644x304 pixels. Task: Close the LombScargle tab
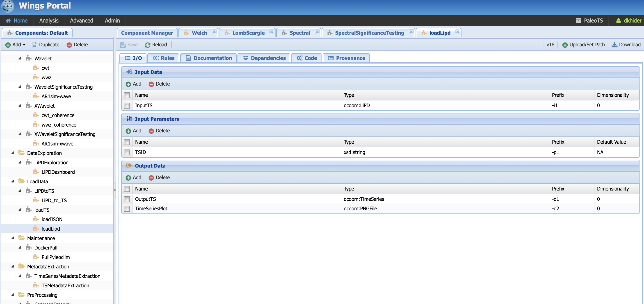[272, 32]
